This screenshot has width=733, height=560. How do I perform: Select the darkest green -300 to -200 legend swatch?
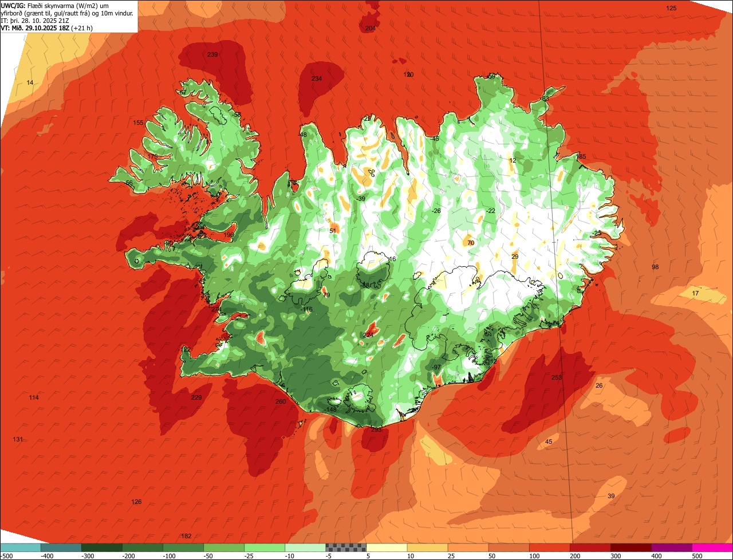pyautogui.click(x=102, y=547)
